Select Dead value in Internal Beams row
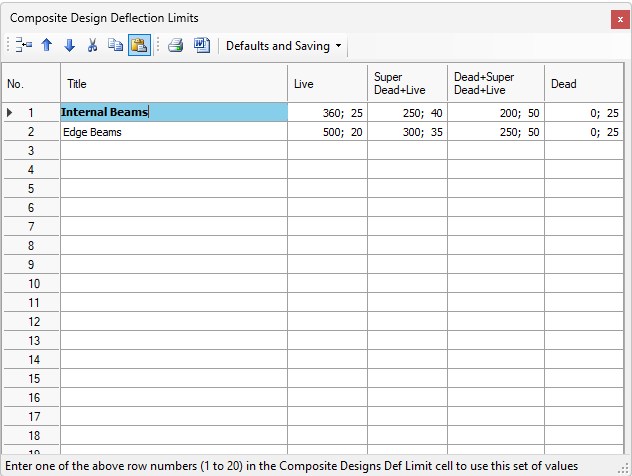 tap(584, 112)
